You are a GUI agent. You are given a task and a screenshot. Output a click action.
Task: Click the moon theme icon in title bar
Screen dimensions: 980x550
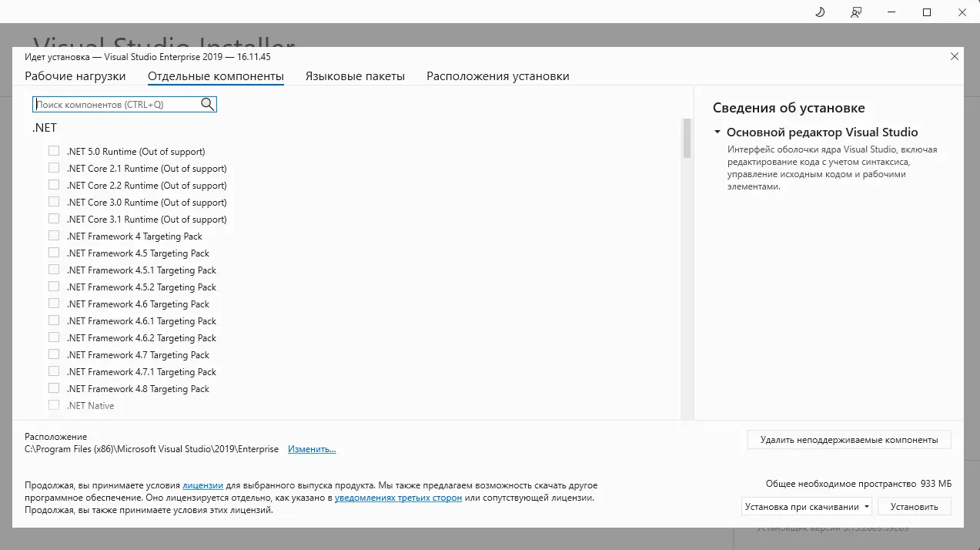(x=818, y=12)
